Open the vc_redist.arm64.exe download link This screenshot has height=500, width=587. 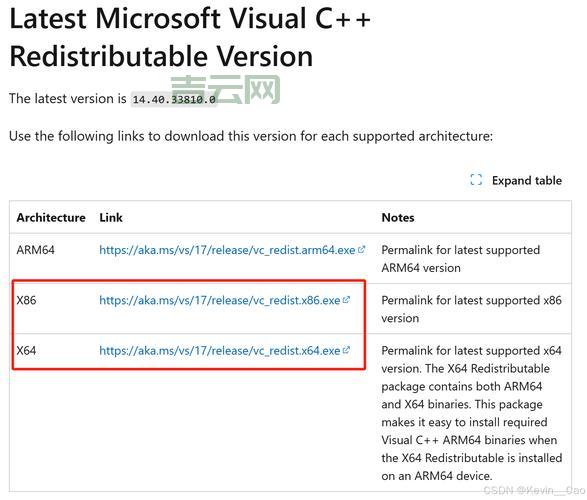pos(227,250)
